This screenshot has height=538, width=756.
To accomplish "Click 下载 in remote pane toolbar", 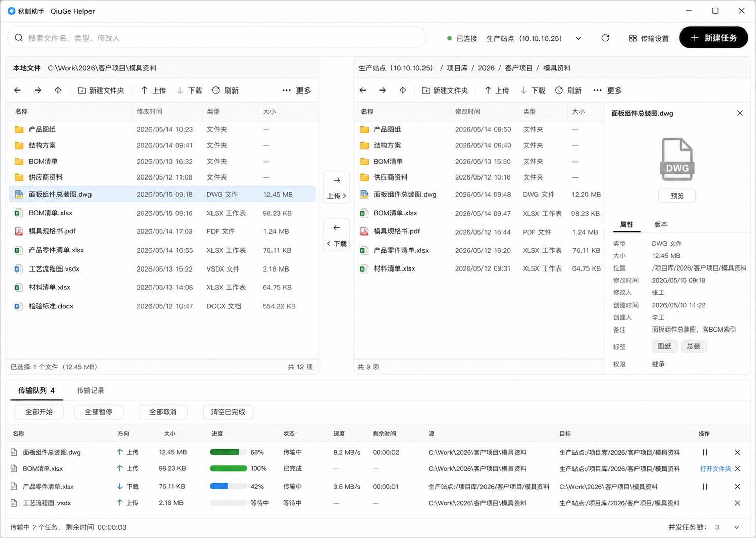I will (532, 90).
